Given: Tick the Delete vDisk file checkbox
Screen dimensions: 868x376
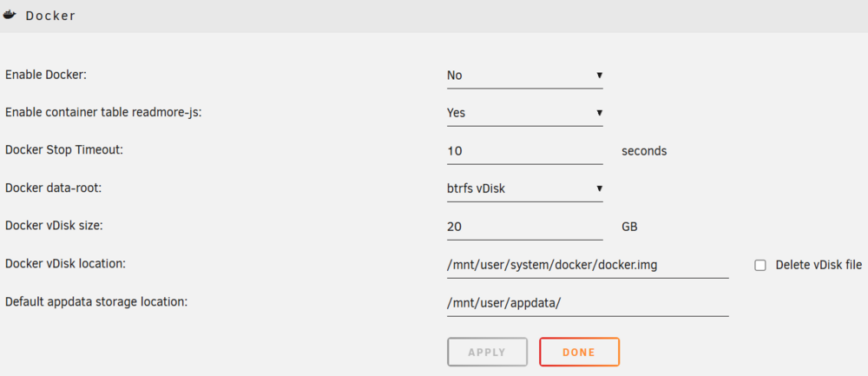Looking at the screenshot, I should [760, 265].
